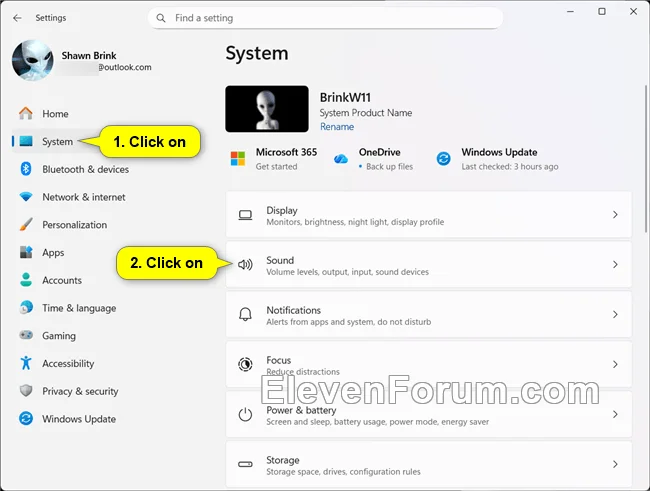Screen dimensions: 650x491
Task: Expand the Power & battery chevron
Action: pos(615,414)
